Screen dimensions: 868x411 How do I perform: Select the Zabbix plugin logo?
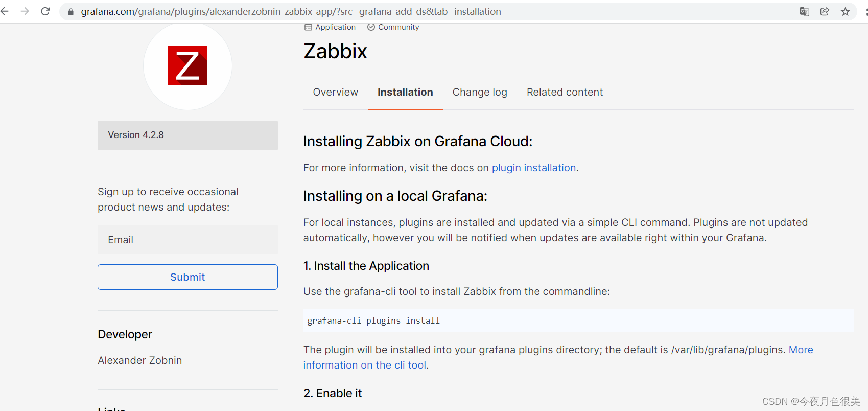pos(187,65)
